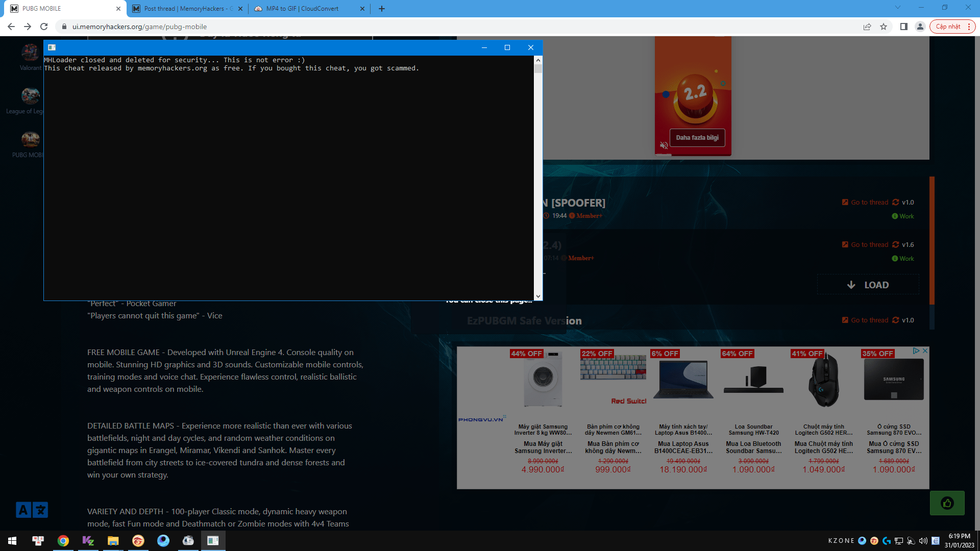The image size is (980, 551).
Task: Click the Daha fazla bilgi ad button
Action: pos(697,138)
